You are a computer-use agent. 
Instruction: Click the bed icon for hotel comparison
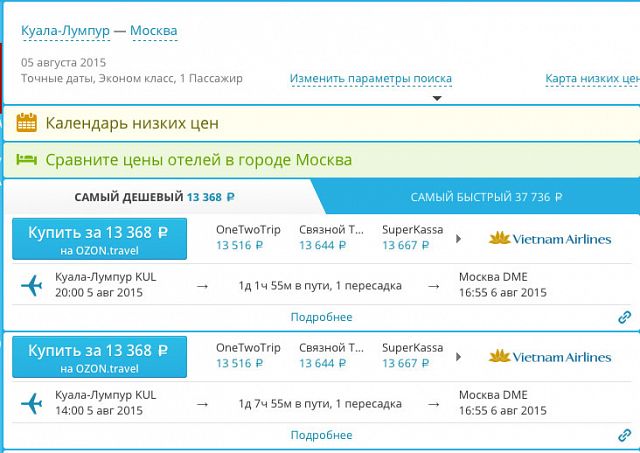27,160
